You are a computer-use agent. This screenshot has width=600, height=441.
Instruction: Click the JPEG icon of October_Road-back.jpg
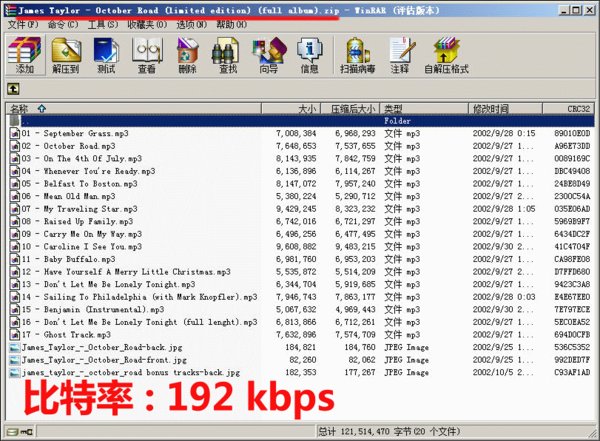[15, 347]
